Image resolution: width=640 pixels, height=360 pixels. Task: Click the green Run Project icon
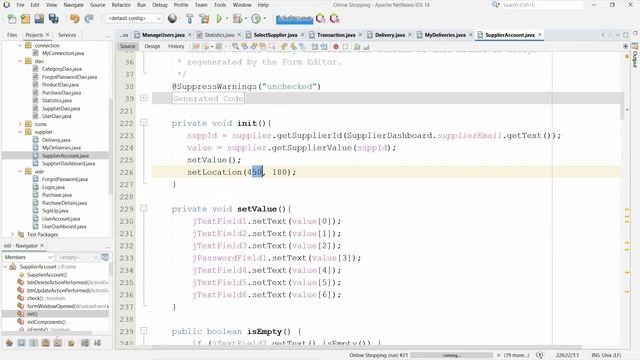click(x=220, y=18)
